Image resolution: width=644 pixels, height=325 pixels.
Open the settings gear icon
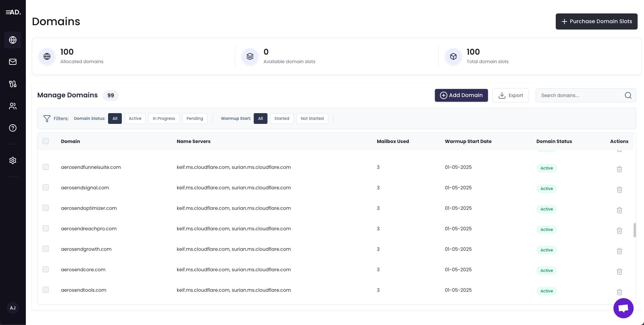coord(13,160)
